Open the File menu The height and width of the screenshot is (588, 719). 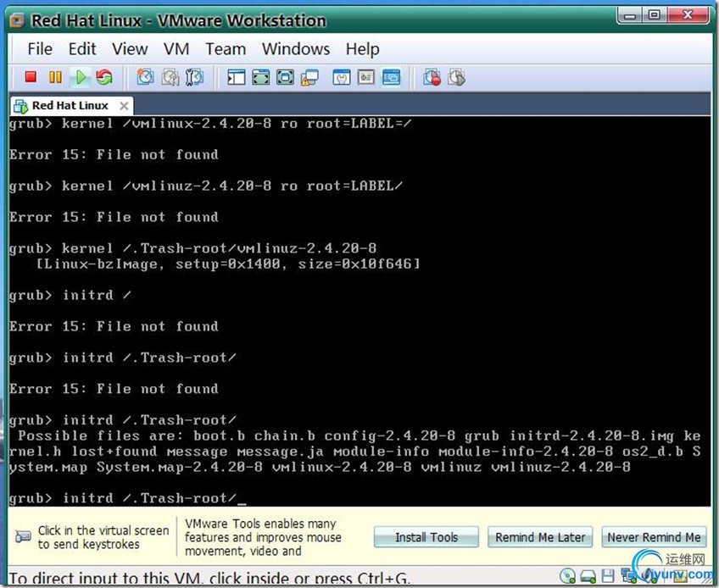click(x=40, y=49)
